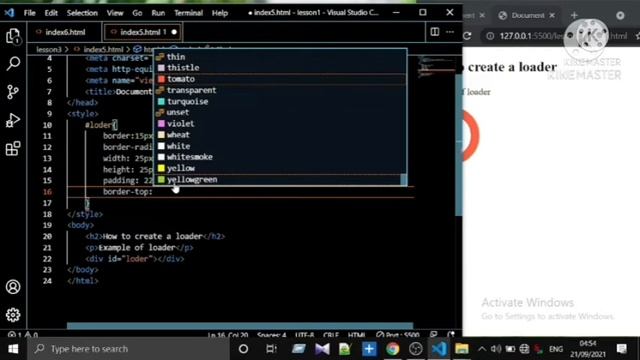This screenshot has height=360, width=640.
Task: Open the View menu
Action: [115, 13]
